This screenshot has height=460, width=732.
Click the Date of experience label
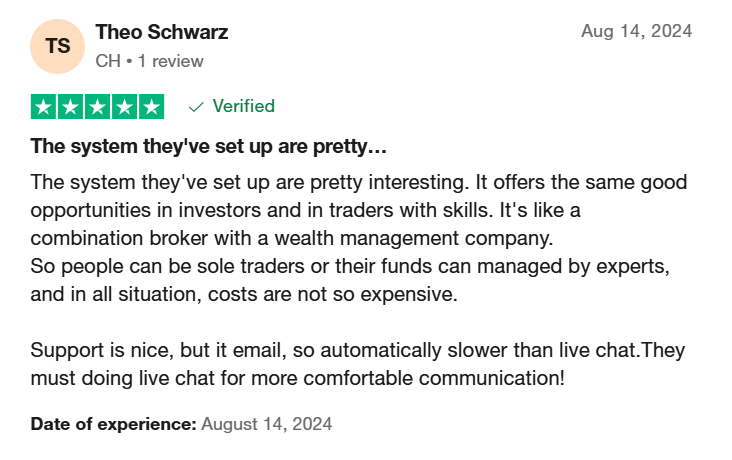[113, 424]
